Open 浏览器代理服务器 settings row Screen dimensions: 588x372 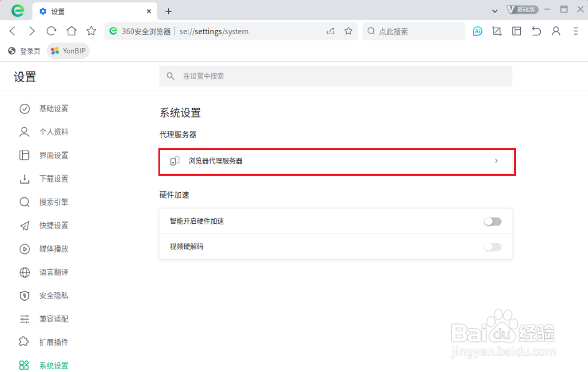click(x=337, y=161)
